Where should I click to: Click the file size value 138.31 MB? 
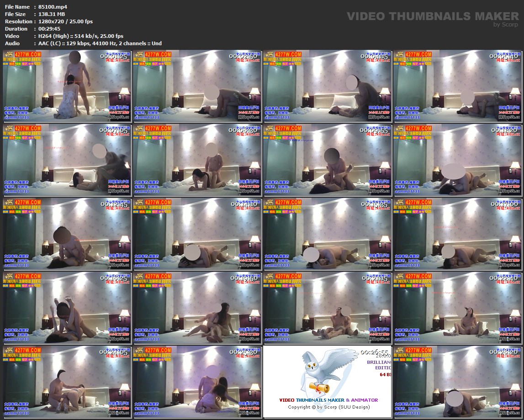(x=52, y=14)
